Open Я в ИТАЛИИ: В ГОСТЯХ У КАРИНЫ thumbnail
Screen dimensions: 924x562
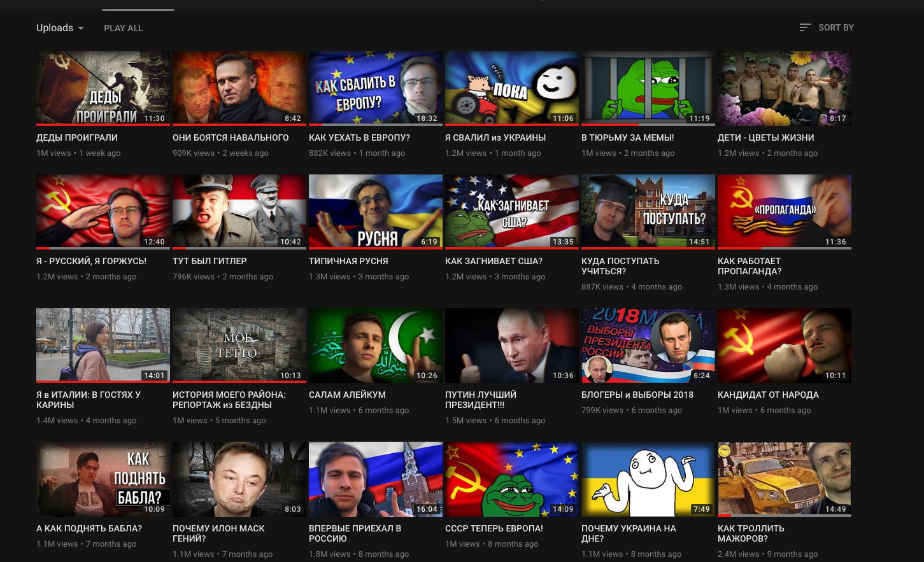coord(103,346)
